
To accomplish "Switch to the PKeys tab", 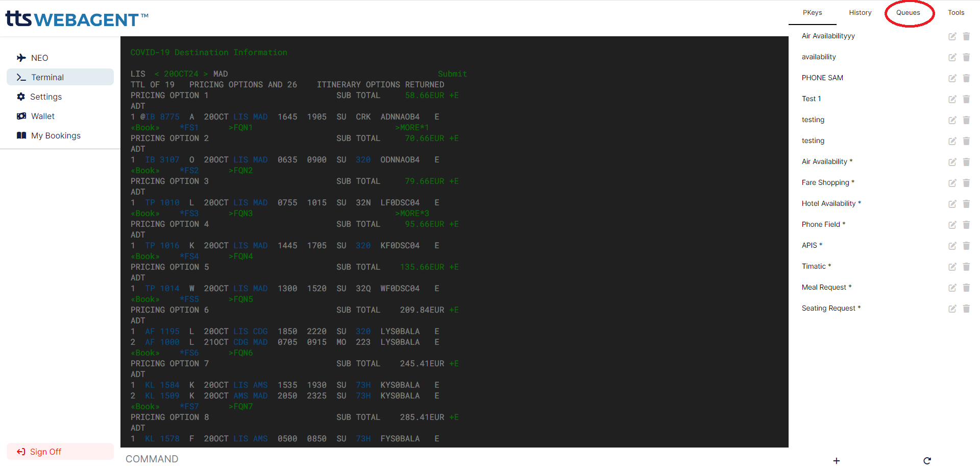I will [812, 13].
